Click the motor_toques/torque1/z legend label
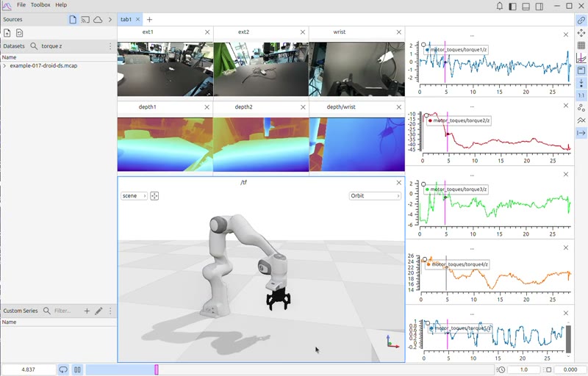 [x=458, y=49]
